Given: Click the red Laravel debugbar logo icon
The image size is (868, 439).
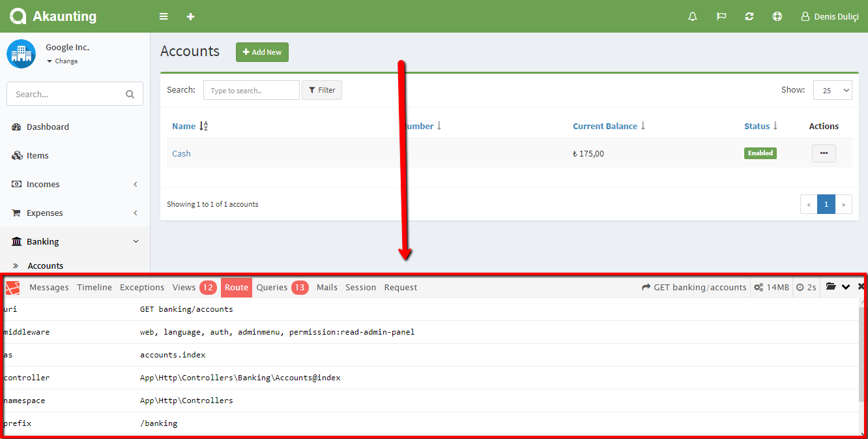Looking at the screenshot, I should [12, 287].
